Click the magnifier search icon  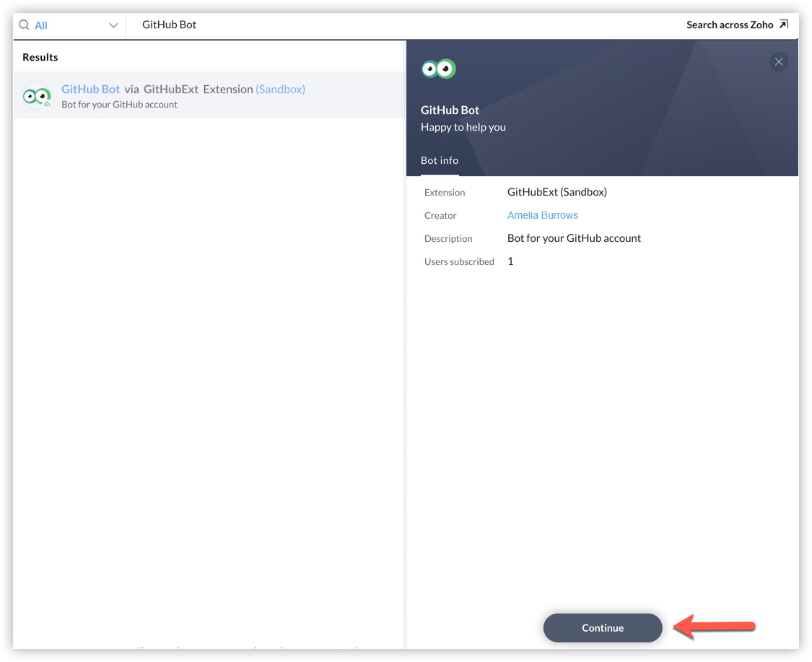point(24,25)
